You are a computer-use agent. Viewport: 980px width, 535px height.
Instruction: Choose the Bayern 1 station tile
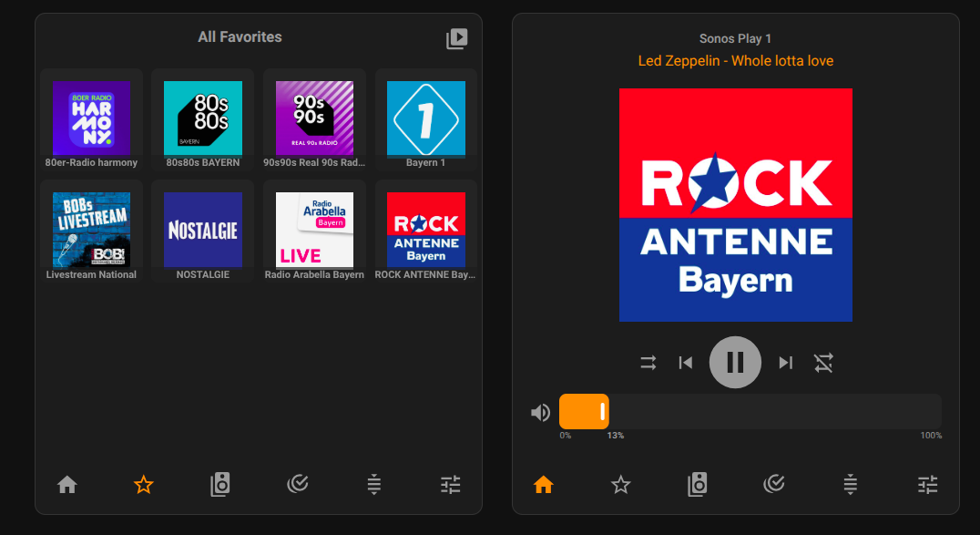point(426,118)
